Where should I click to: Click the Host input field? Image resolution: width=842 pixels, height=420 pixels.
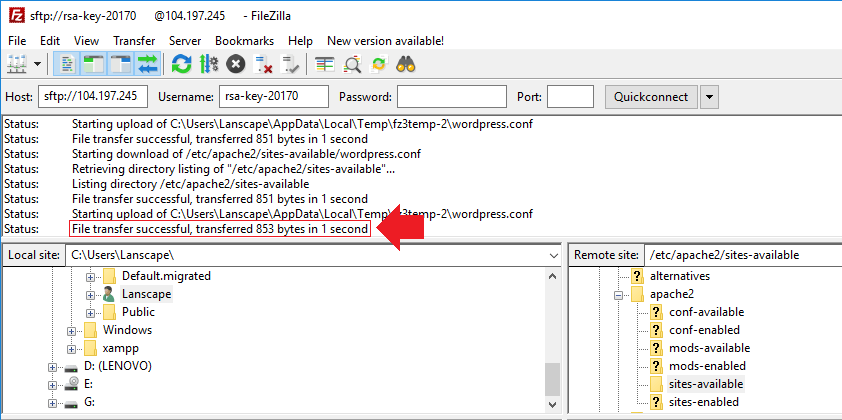tap(93, 97)
